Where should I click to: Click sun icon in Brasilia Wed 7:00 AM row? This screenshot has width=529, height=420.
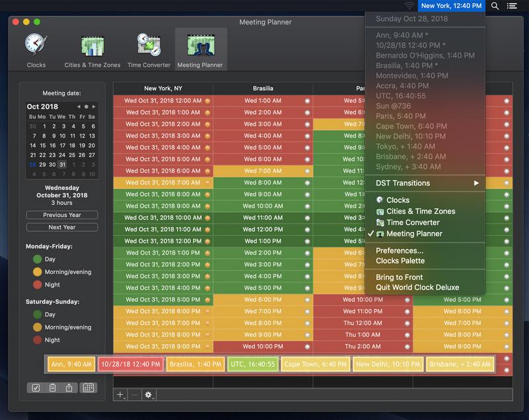pyautogui.click(x=307, y=171)
